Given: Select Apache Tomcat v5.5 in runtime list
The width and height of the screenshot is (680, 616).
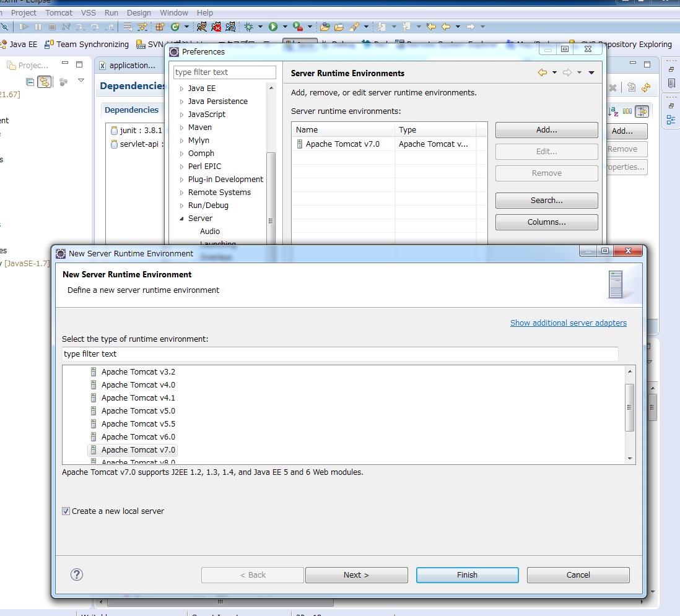Looking at the screenshot, I should [133, 424].
